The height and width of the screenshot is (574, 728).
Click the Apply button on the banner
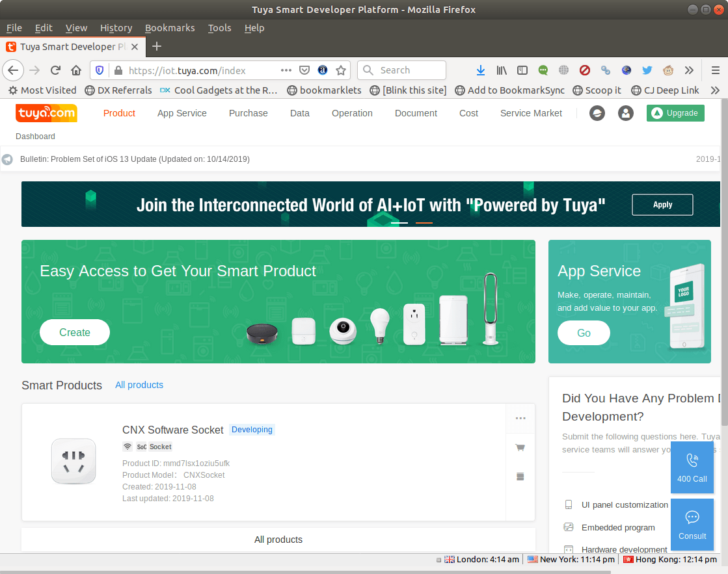[x=662, y=205]
